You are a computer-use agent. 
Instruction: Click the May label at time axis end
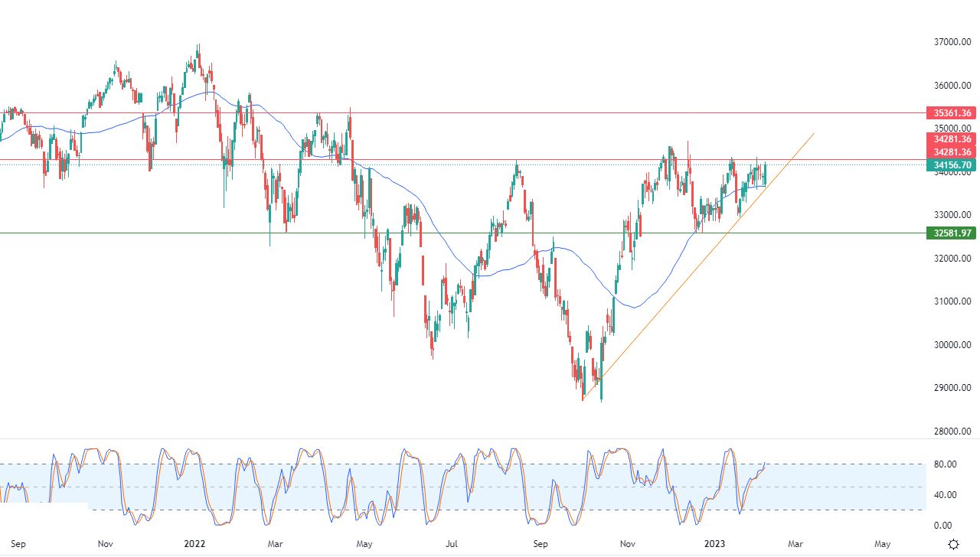[883, 544]
